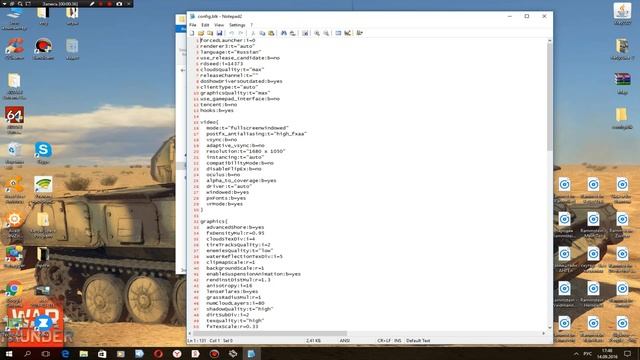Toggle word wrap toolbar icon
This screenshot has width=640, height=360.
[305, 33]
